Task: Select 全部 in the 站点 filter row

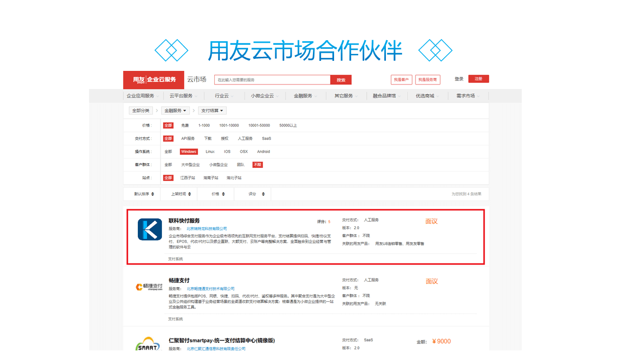Action: (168, 177)
